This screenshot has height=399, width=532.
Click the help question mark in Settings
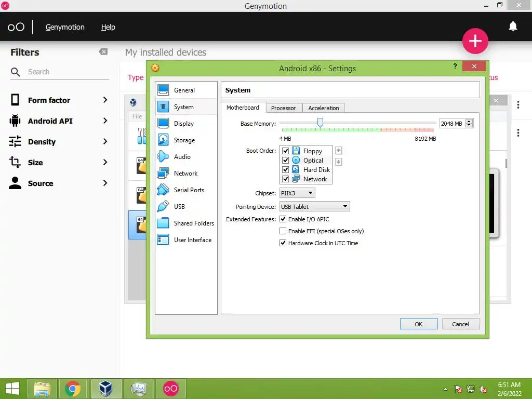(x=455, y=66)
